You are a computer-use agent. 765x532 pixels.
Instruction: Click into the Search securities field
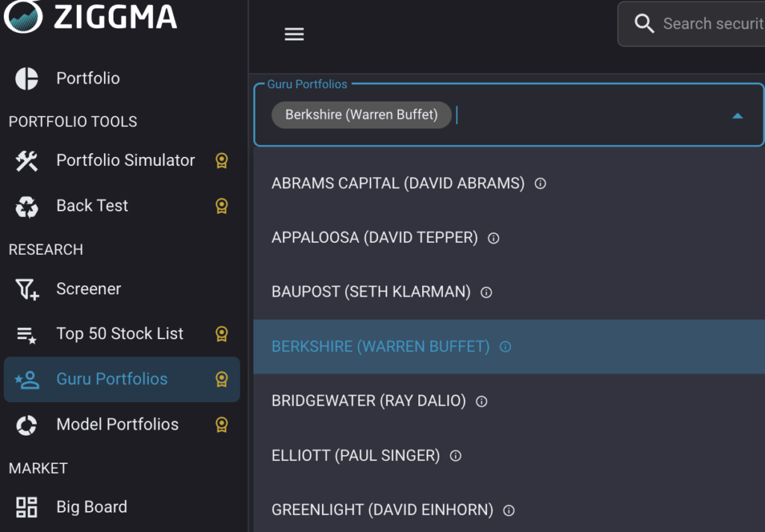pos(710,24)
